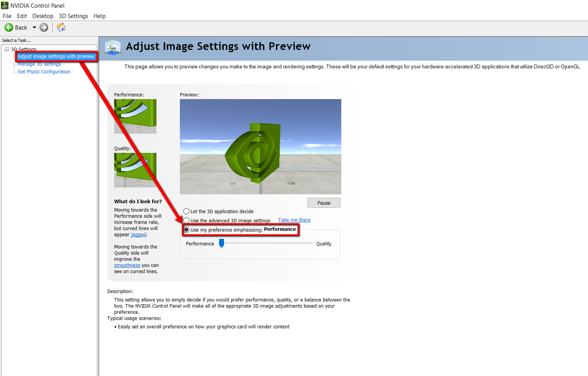Open Set PhysX Configuration task
This screenshot has width=588, height=376.
pos(44,72)
